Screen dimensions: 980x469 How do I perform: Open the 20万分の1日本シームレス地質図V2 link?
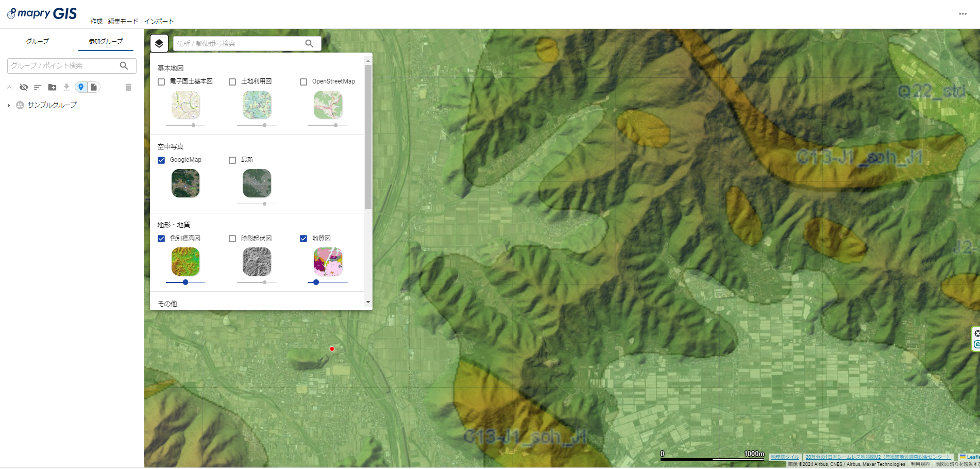(x=877, y=457)
